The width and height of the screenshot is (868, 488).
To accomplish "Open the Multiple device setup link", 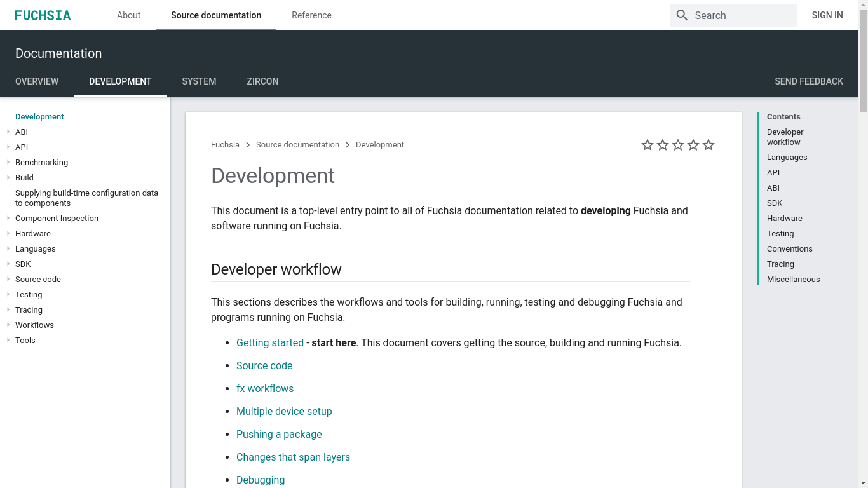I will [284, 412].
